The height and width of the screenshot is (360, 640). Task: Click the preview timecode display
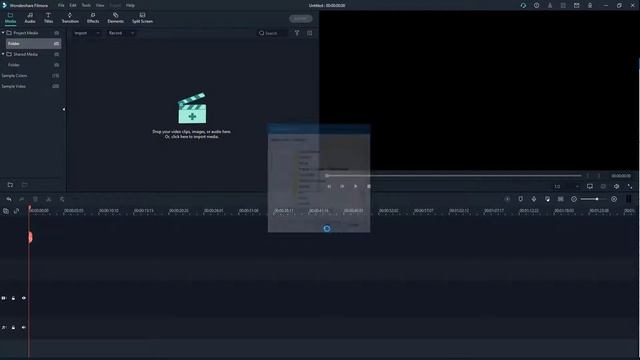621,176
